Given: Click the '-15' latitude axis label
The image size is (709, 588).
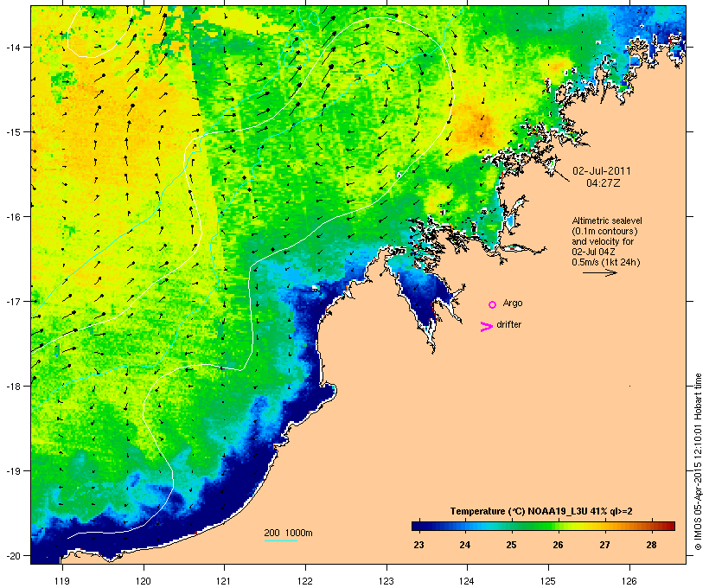Looking at the screenshot, I should tap(12, 132).
